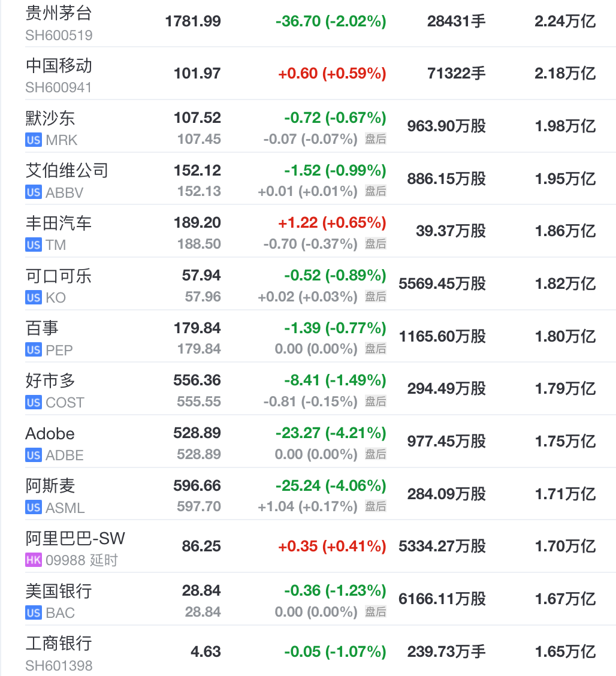Open the 阿里巴巴-SW stock details

(x=76, y=538)
